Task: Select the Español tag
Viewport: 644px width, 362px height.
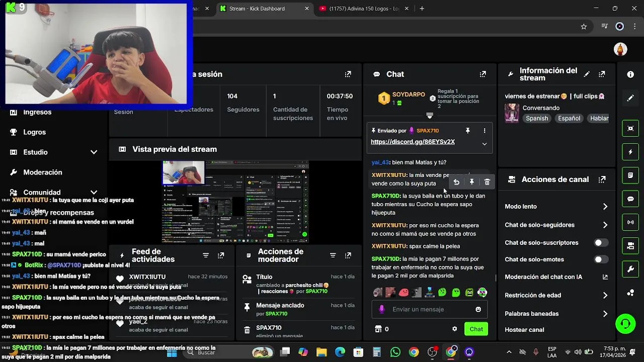Action: click(x=569, y=118)
